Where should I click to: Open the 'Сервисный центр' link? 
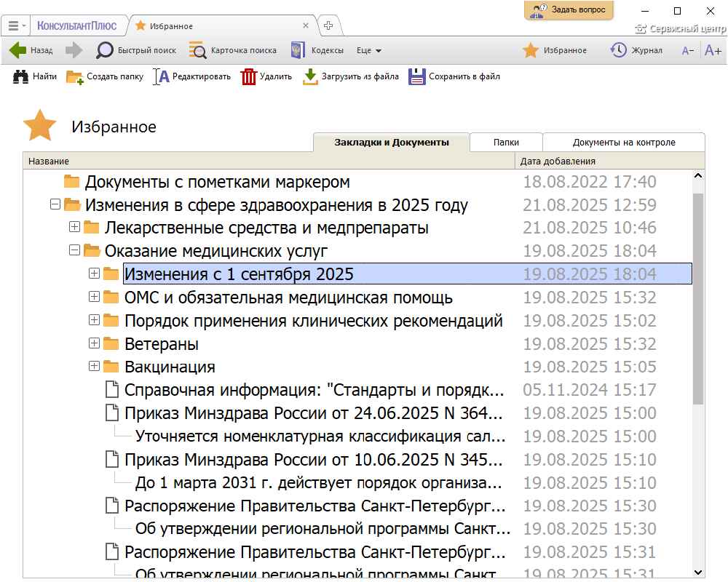pos(680,29)
